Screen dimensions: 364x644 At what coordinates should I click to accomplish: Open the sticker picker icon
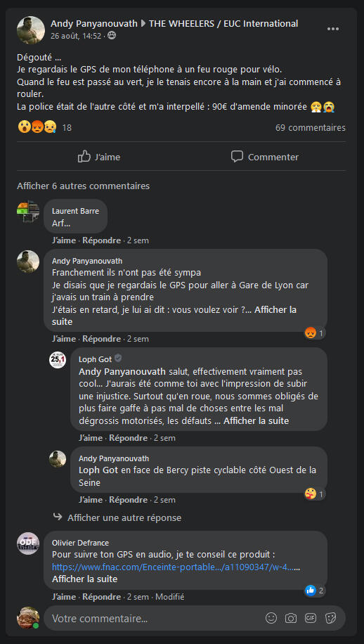tap(330, 618)
